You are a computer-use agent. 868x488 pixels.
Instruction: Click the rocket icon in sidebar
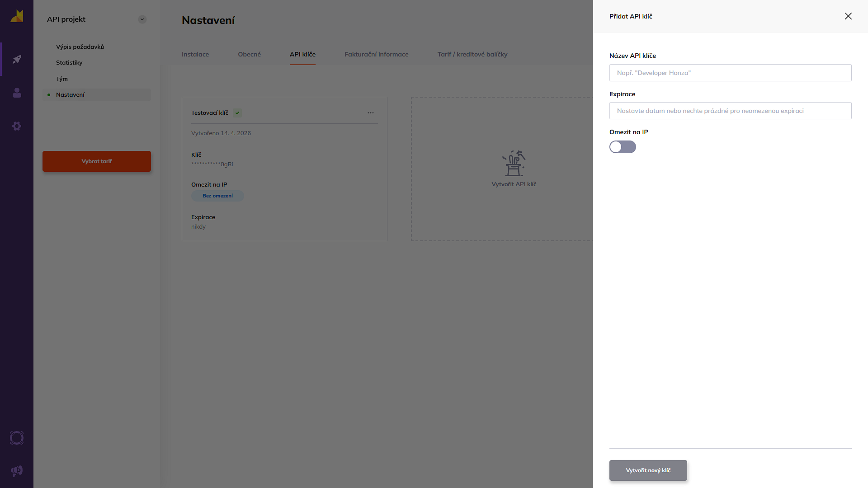(x=17, y=59)
